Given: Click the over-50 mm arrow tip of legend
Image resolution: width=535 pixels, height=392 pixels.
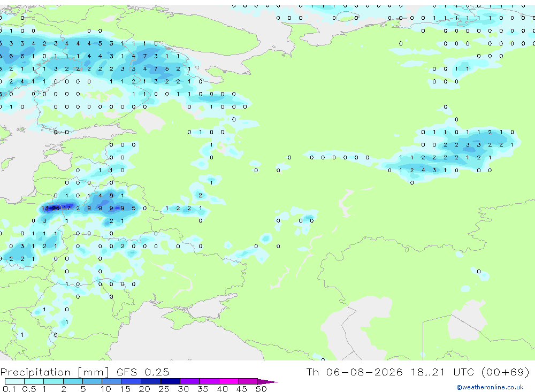Looking at the screenshot, I should 268,382.
